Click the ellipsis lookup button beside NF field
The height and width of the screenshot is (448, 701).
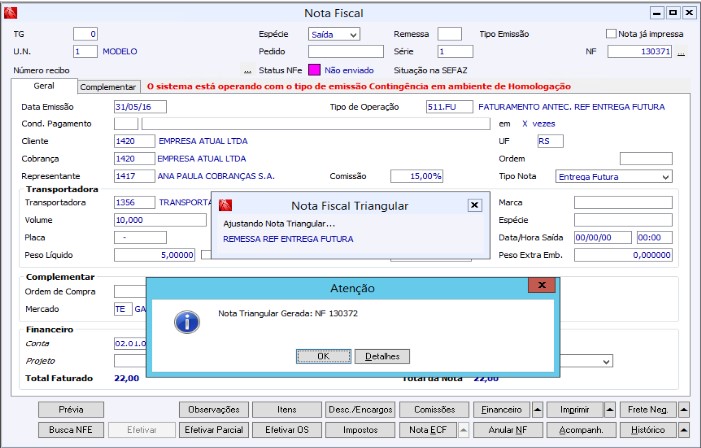coord(681,52)
